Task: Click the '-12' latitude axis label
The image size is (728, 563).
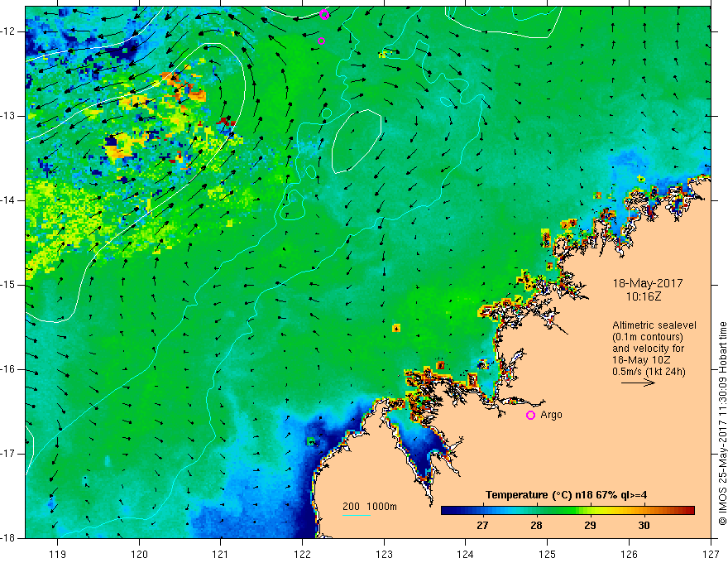Action: pos(10,31)
